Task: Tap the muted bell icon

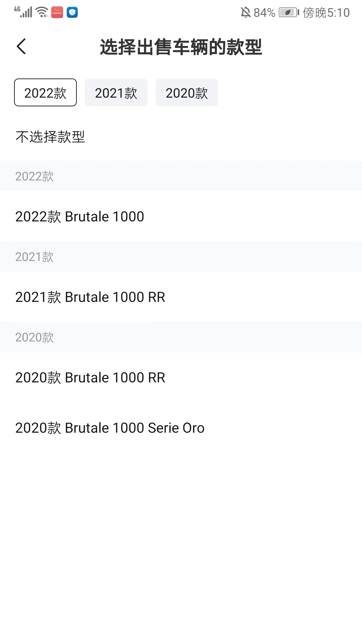Action: tap(245, 13)
